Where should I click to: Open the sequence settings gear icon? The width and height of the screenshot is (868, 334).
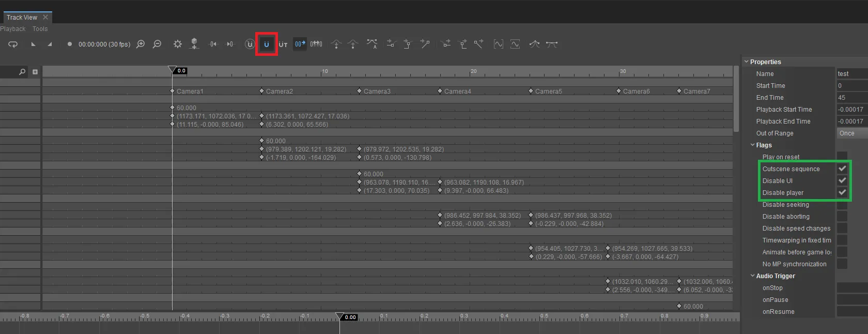pos(178,44)
